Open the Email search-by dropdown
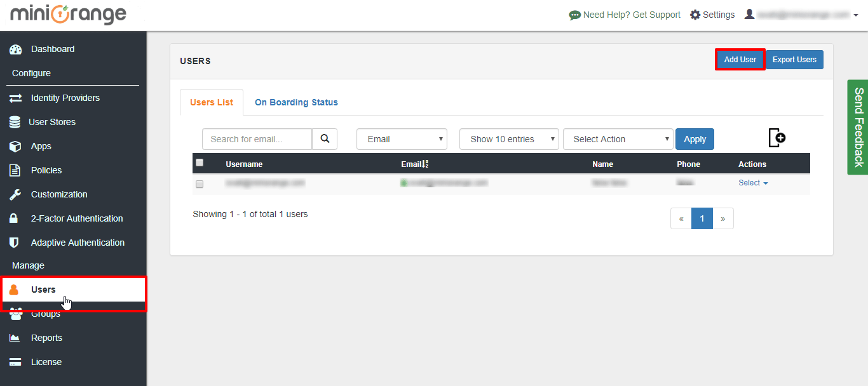Image resolution: width=868 pixels, height=386 pixels. [x=402, y=139]
